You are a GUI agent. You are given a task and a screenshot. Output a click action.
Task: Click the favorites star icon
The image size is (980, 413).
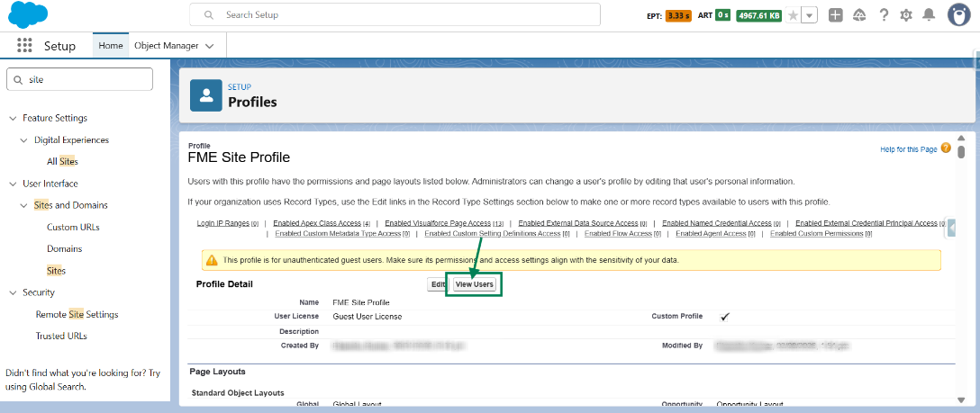pos(794,15)
